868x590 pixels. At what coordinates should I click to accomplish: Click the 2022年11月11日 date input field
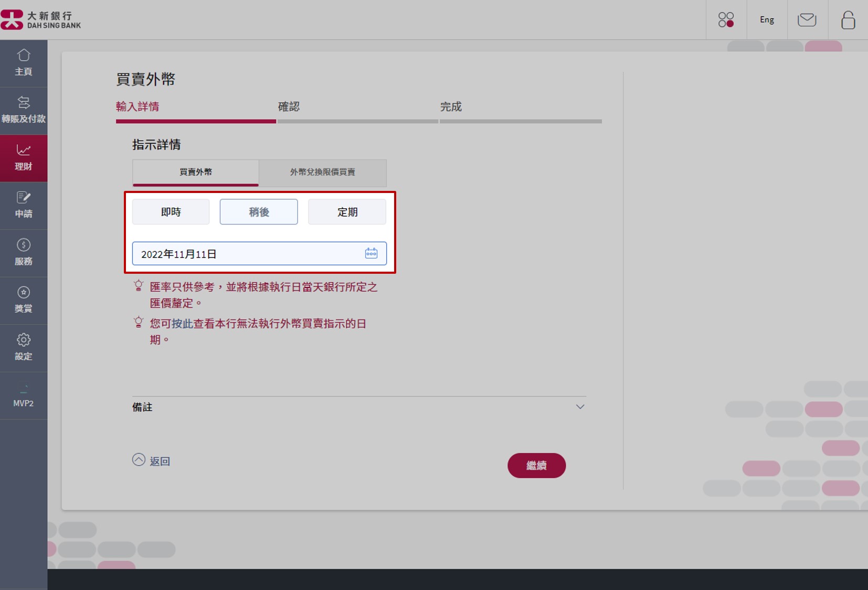point(247,254)
